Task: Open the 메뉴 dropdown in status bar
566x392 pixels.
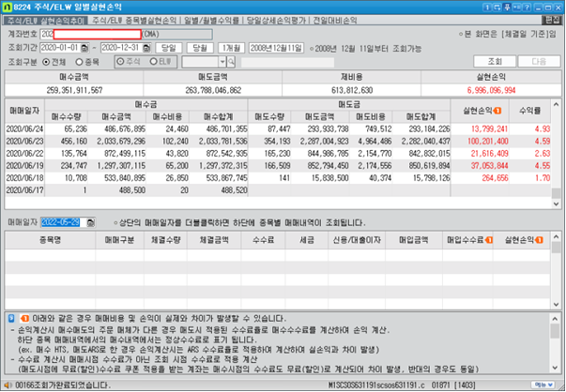Action: pyautogui.click(x=543, y=385)
